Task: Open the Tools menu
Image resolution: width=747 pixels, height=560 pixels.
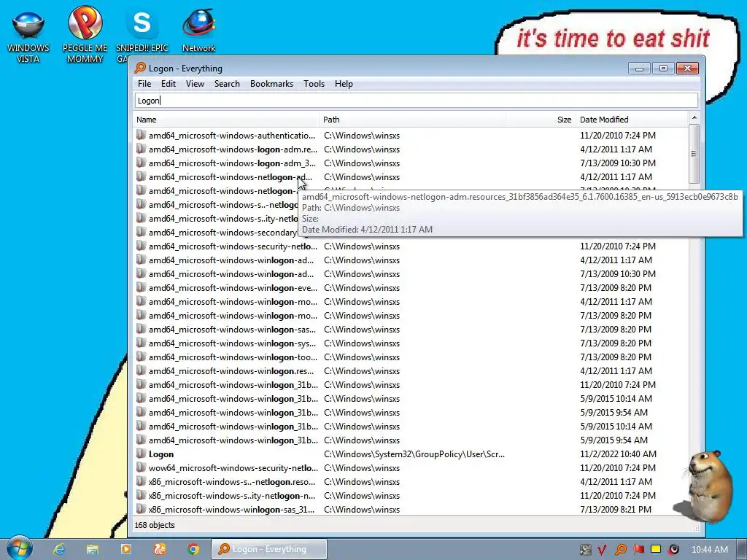Action: point(314,84)
